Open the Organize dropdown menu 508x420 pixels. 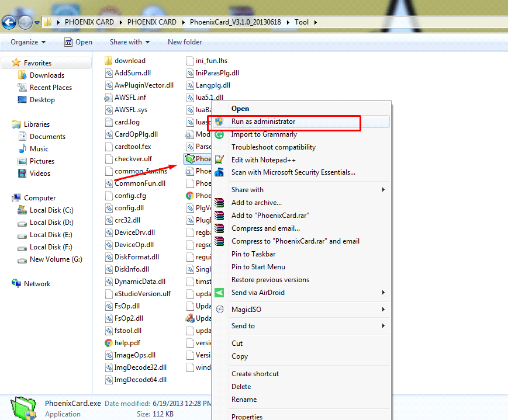(x=28, y=42)
